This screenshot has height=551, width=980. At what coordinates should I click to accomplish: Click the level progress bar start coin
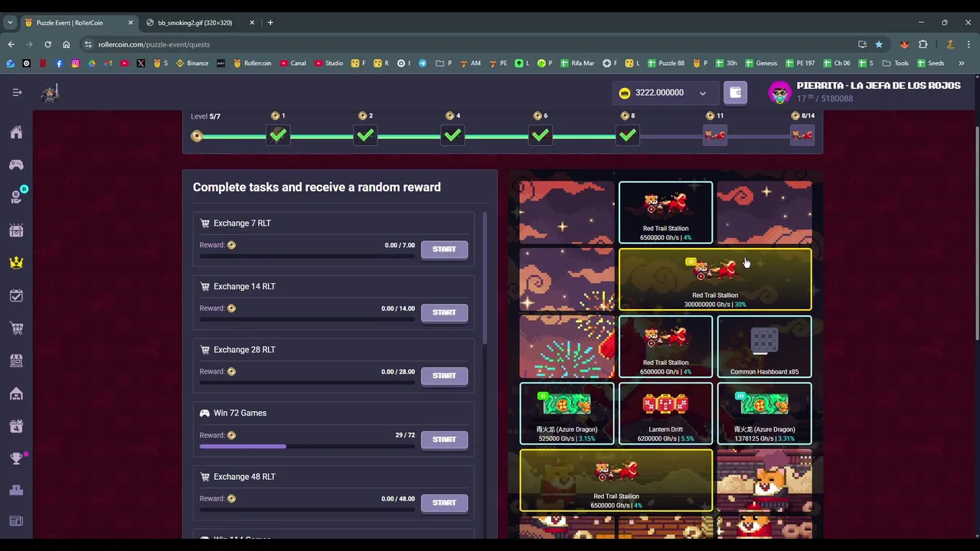click(x=197, y=136)
